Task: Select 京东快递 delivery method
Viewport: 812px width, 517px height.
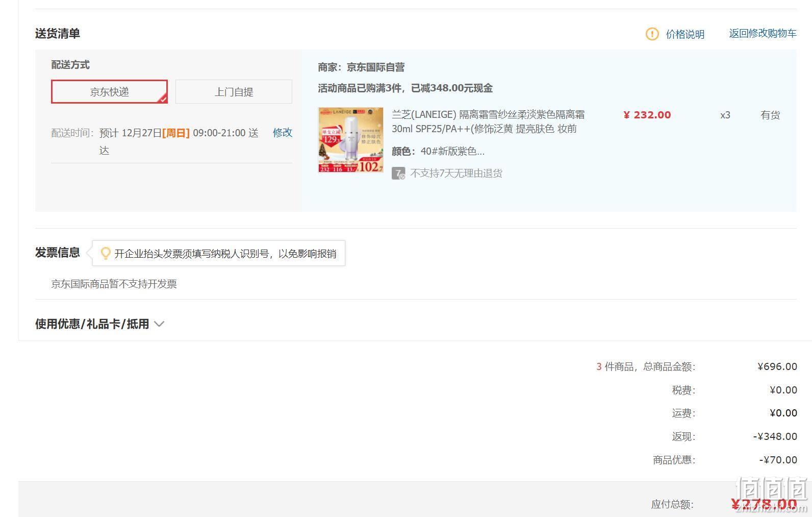Action: click(109, 92)
